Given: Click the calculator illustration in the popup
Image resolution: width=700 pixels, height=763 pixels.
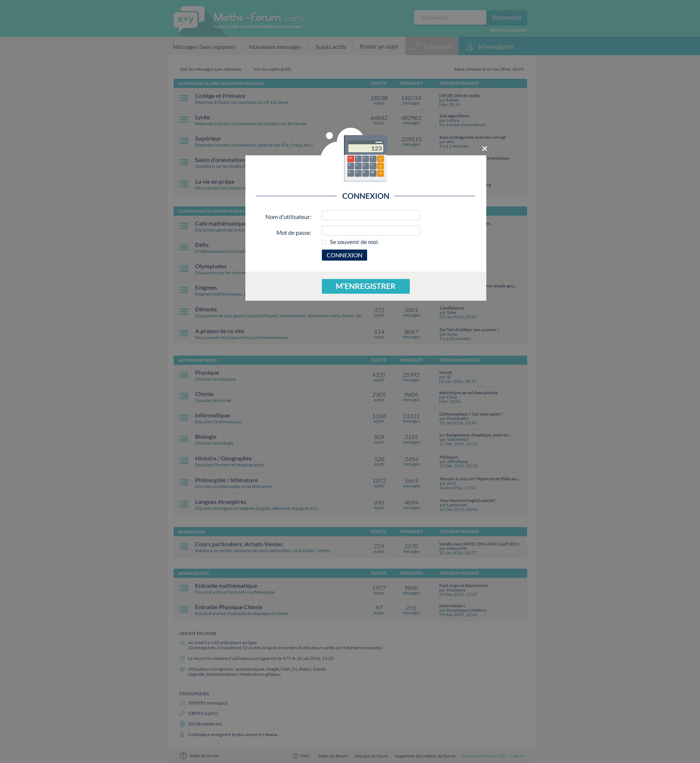Looking at the screenshot, I should pos(365,158).
